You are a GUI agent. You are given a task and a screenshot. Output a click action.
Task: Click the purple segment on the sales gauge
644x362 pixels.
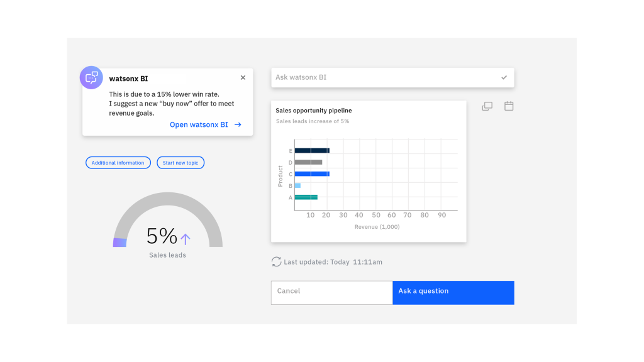pyautogui.click(x=119, y=242)
